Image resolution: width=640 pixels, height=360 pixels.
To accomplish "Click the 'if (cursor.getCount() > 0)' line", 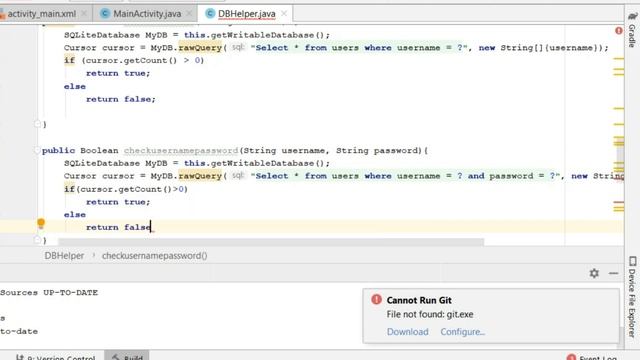I will pos(134,60).
